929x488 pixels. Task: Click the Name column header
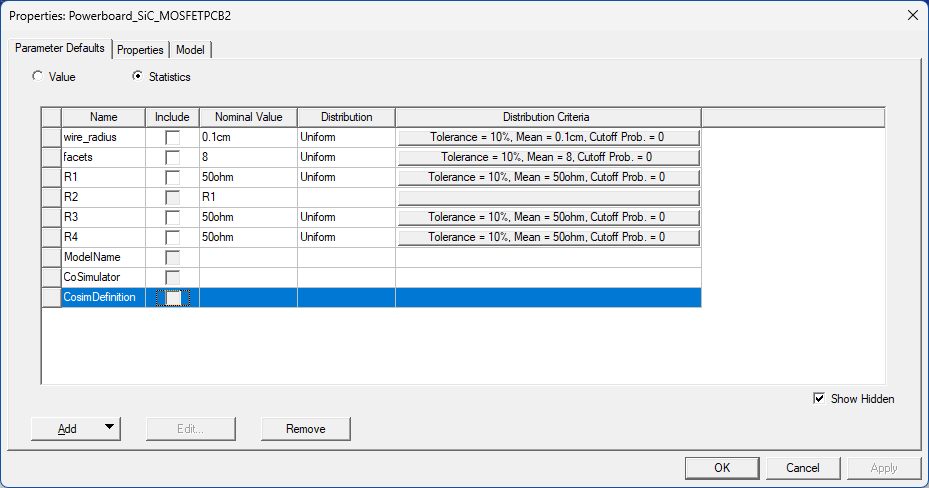pos(104,117)
